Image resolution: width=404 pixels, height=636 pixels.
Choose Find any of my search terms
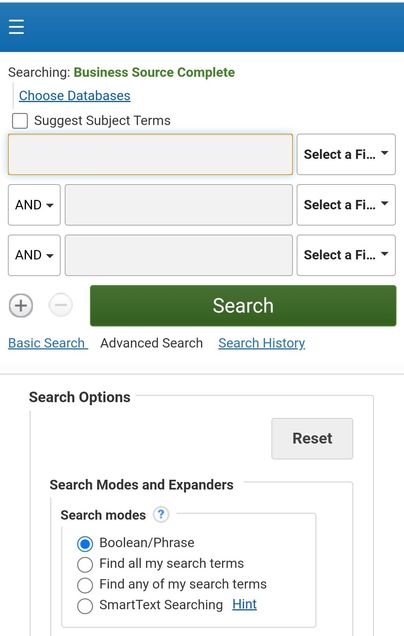click(85, 585)
